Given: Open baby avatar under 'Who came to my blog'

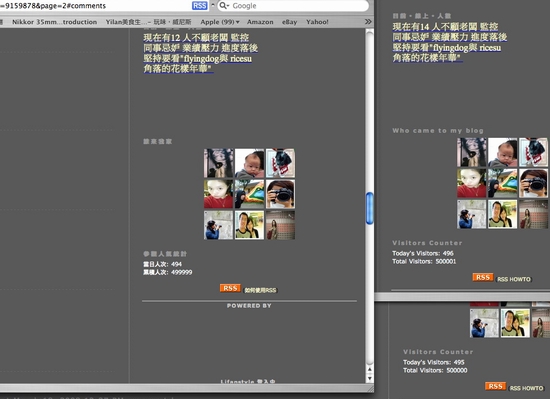Looking at the screenshot, I should click(x=503, y=152).
